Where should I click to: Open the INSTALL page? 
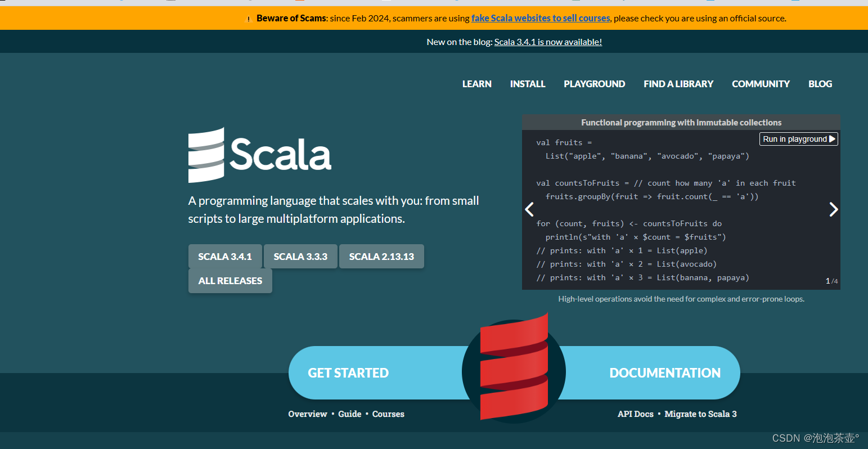click(528, 84)
